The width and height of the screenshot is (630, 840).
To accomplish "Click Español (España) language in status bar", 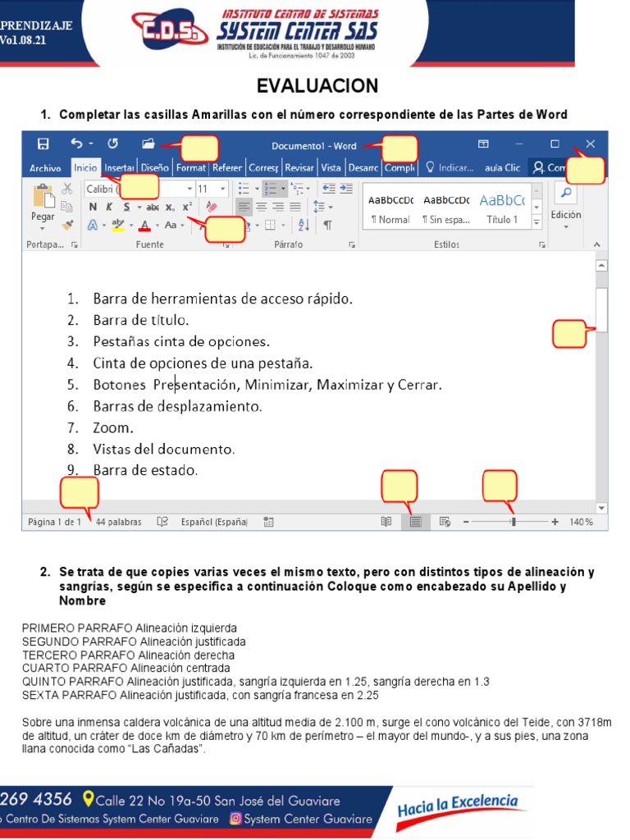I will pyautogui.click(x=214, y=522).
